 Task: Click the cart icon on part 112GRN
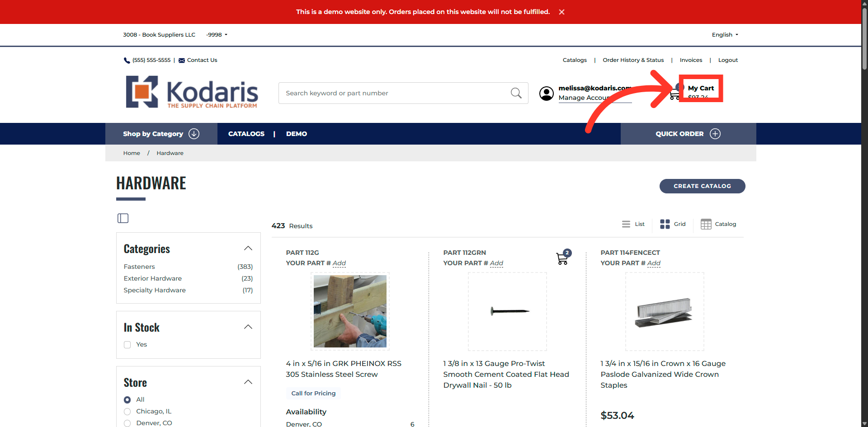coord(563,258)
